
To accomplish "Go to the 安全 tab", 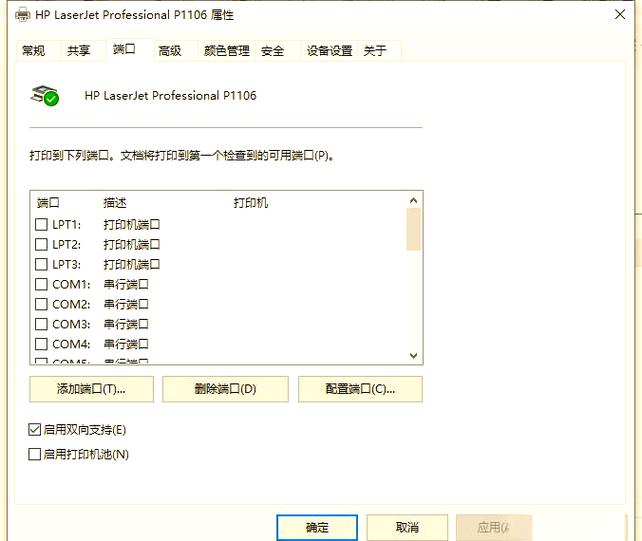I will [x=272, y=51].
